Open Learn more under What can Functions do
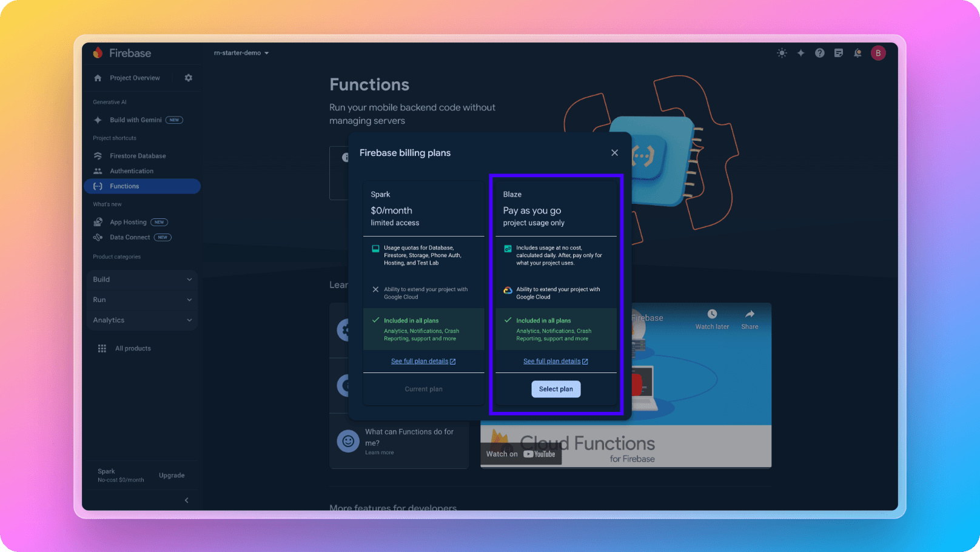 pyautogui.click(x=379, y=453)
